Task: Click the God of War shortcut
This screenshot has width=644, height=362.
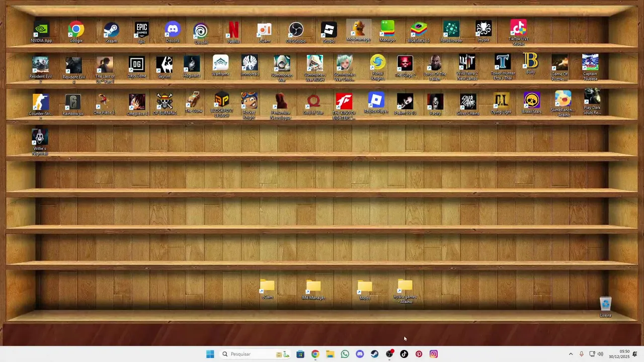Action: (313, 105)
